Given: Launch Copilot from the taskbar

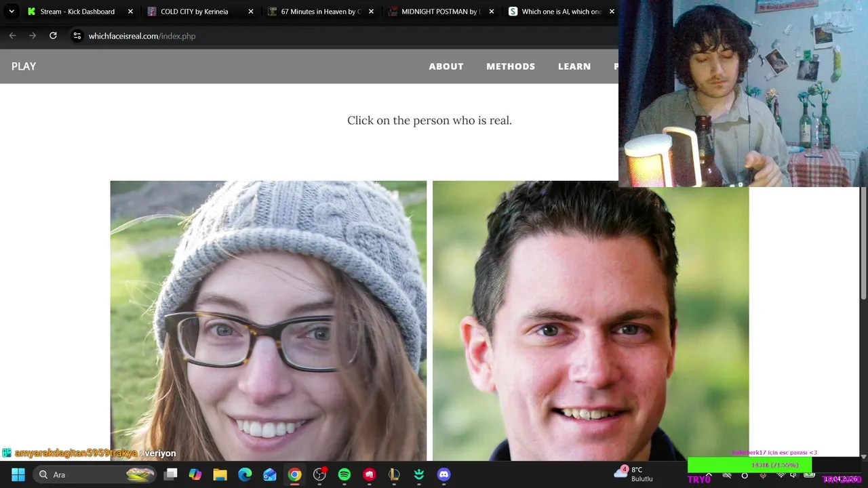Looking at the screenshot, I should click(195, 474).
